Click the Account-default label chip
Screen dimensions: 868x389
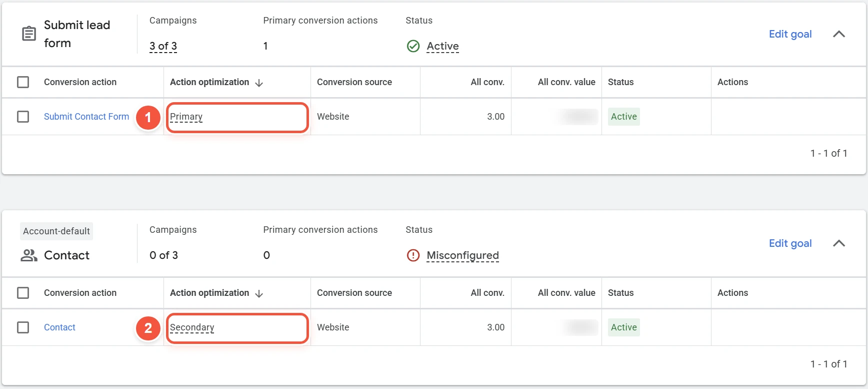pyautogui.click(x=56, y=231)
